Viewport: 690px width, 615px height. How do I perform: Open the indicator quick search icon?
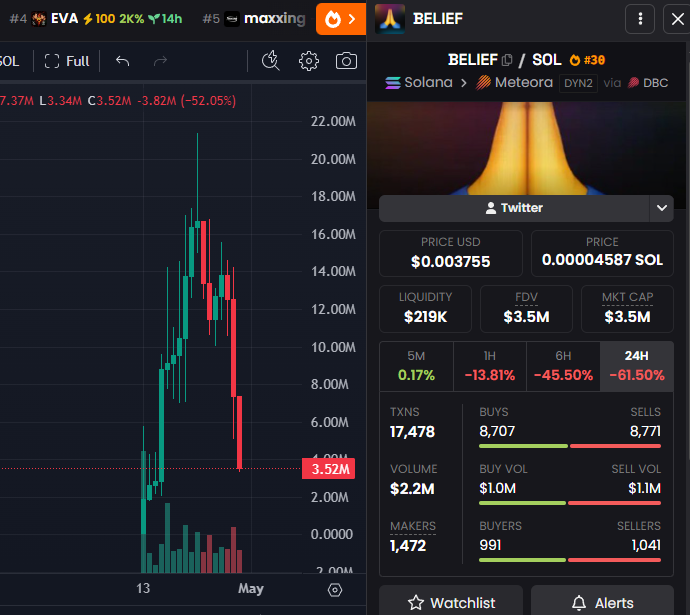(271, 61)
